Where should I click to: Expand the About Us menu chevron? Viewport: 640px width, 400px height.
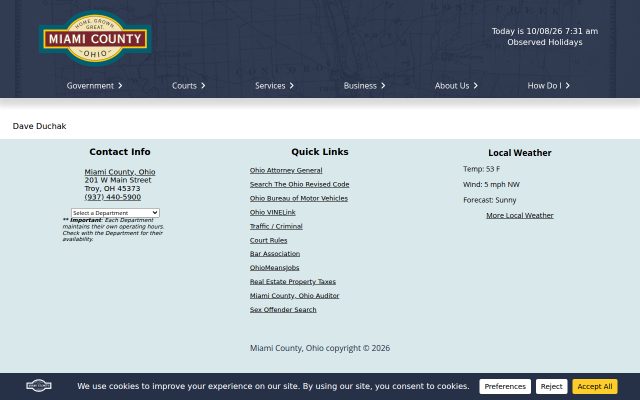point(476,86)
